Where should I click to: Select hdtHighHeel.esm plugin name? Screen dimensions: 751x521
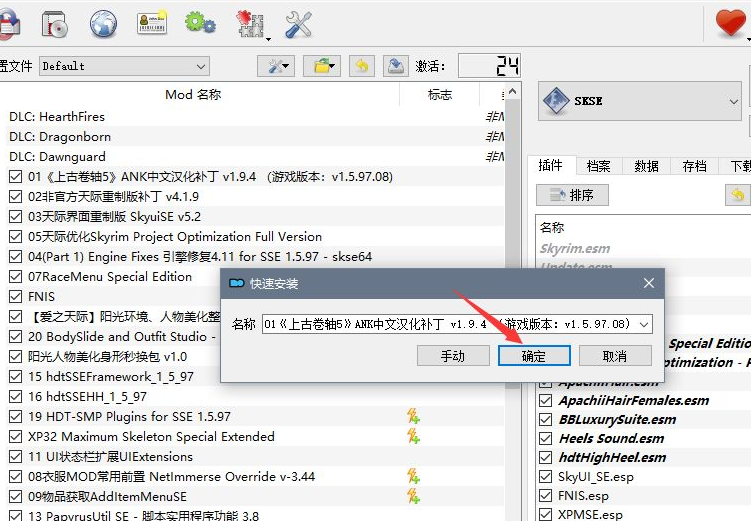coord(612,457)
